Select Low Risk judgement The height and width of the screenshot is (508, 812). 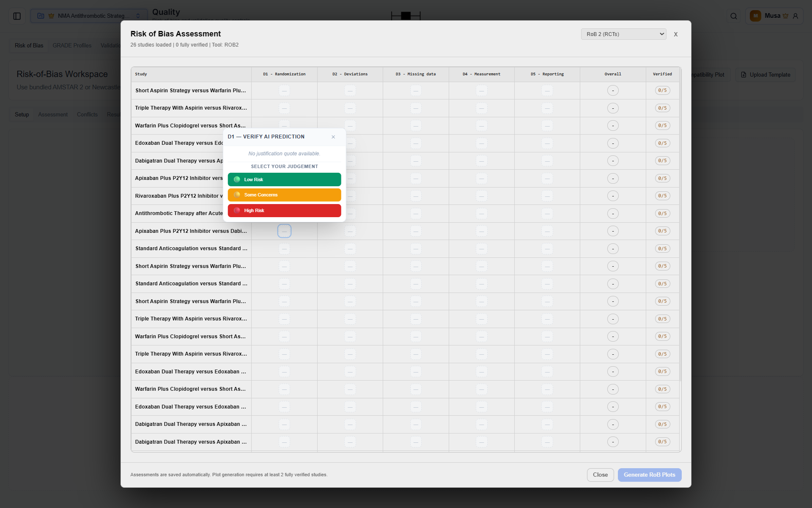click(284, 179)
